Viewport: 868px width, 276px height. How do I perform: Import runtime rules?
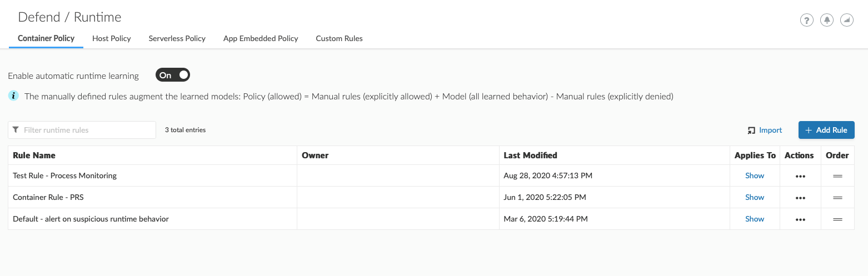tap(765, 130)
